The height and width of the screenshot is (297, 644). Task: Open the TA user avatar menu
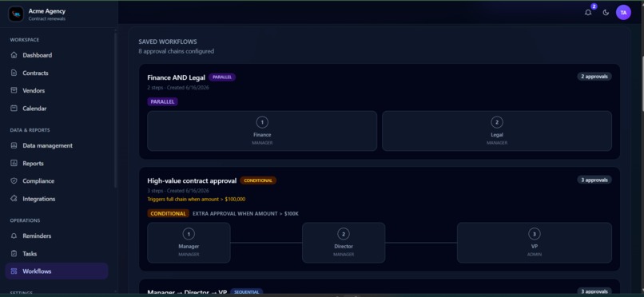tap(623, 13)
